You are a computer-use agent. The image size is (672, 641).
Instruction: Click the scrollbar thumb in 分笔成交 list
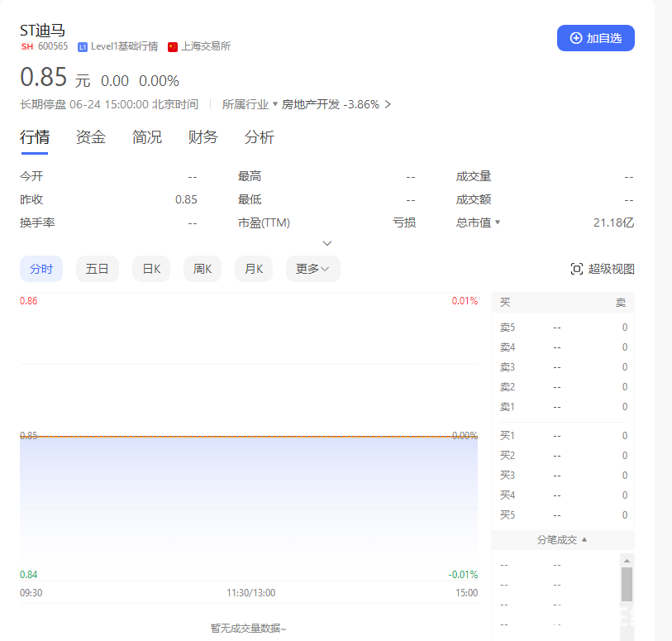pos(627,584)
